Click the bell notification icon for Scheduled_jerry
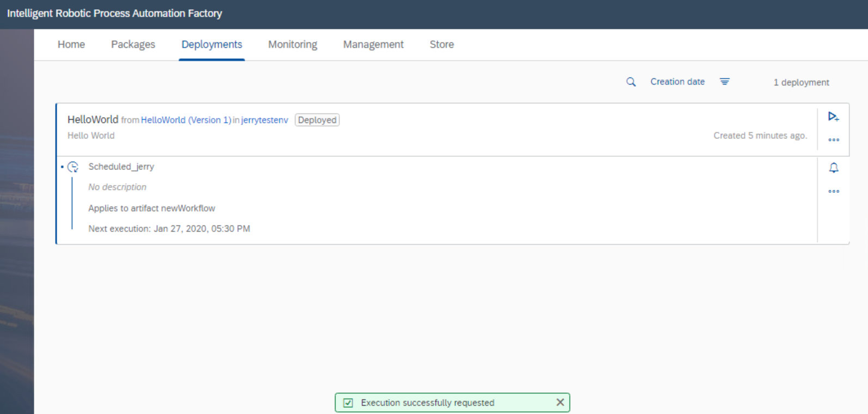The height and width of the screenshot is (414, 868). [x=834, y=168]
